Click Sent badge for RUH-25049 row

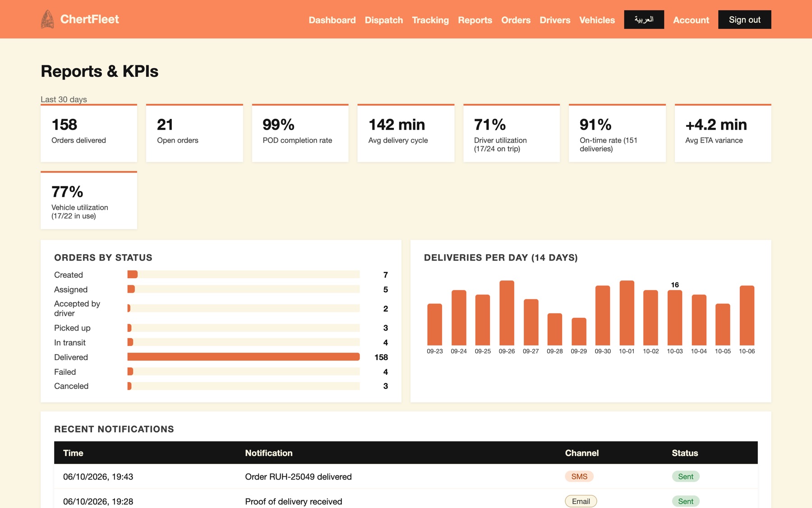(x=686, y=476)
